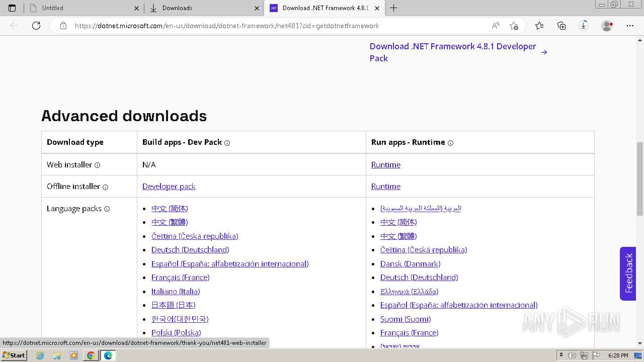This screenshot has height=362, width=644.
Task: Show info for Build apps - Dev Pack
Action: click(x=227, y=143)
